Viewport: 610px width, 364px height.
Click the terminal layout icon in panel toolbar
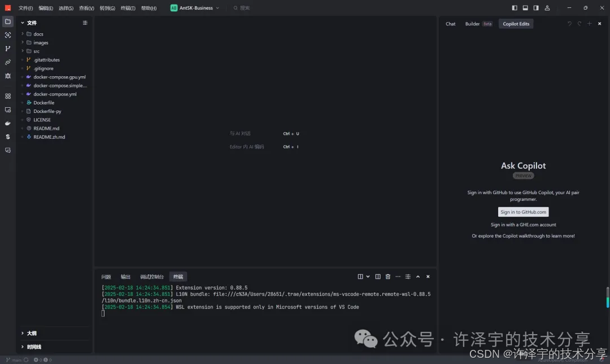pos(360,277)
